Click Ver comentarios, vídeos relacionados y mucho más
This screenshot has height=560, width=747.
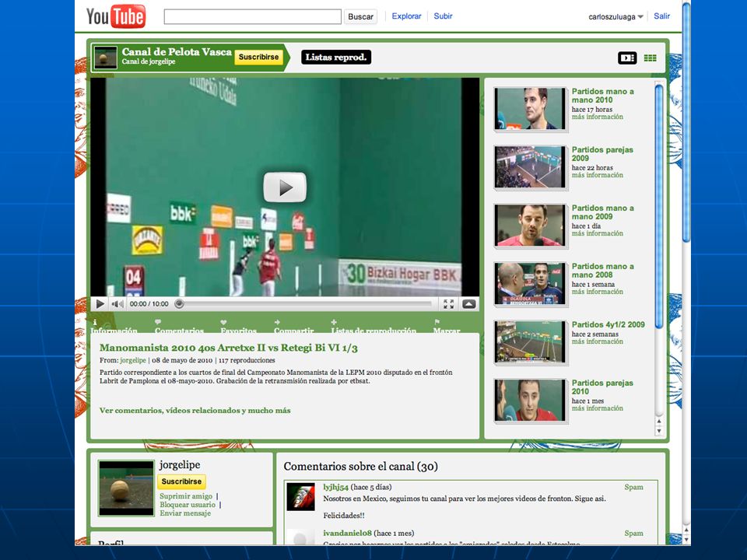(195, 411)
